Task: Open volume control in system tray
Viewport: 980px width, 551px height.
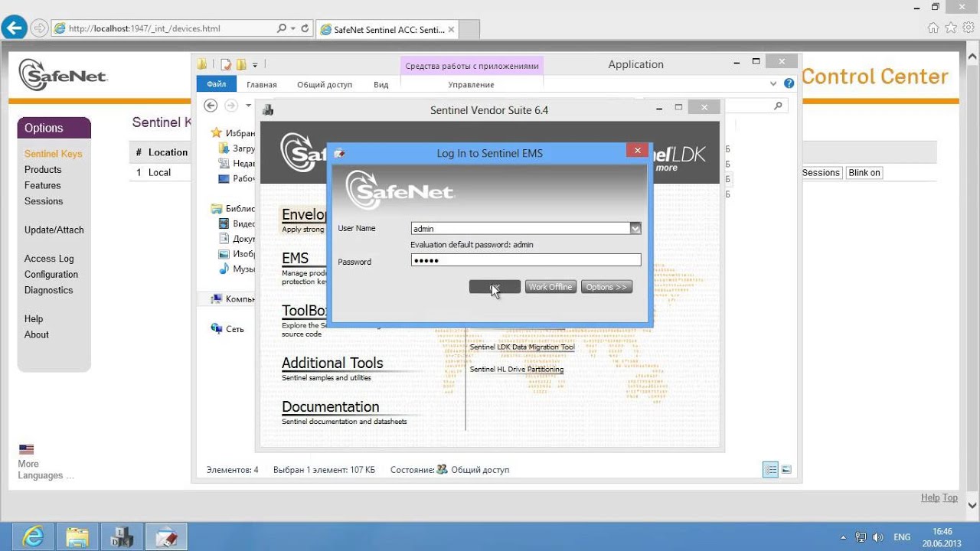Action: (x=878, y=537)
